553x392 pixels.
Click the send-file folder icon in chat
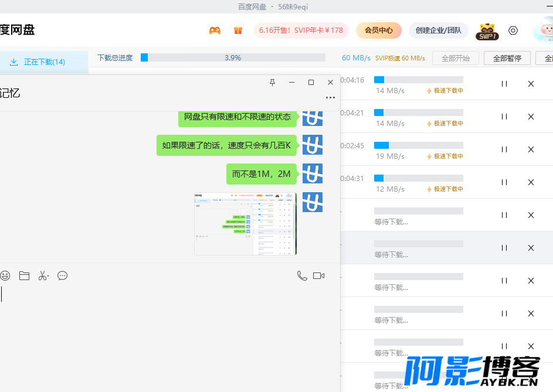point(24,275)
